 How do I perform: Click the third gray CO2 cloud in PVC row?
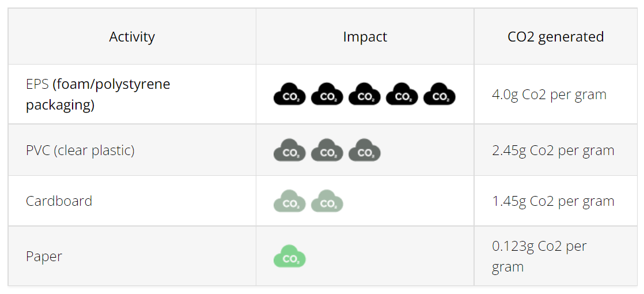pyautogui.click(x=364, y=150)
